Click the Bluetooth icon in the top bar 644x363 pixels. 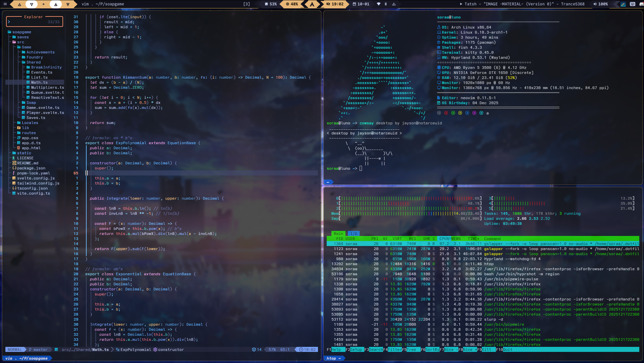click(385, 4)
